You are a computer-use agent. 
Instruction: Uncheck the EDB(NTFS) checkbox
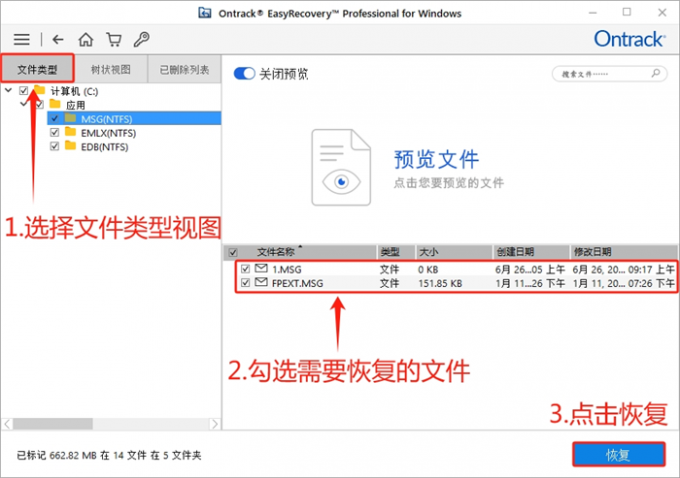[54, 146]
